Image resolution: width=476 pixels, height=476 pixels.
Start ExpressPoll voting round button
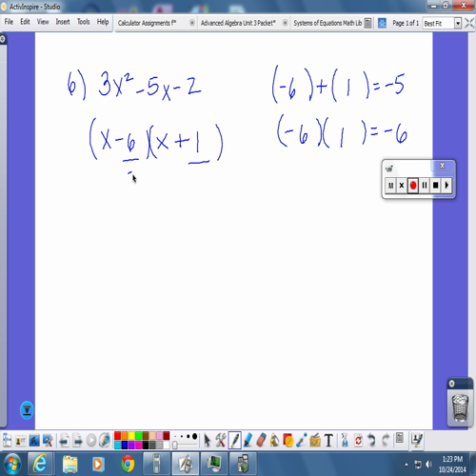[x=91, y=441]
